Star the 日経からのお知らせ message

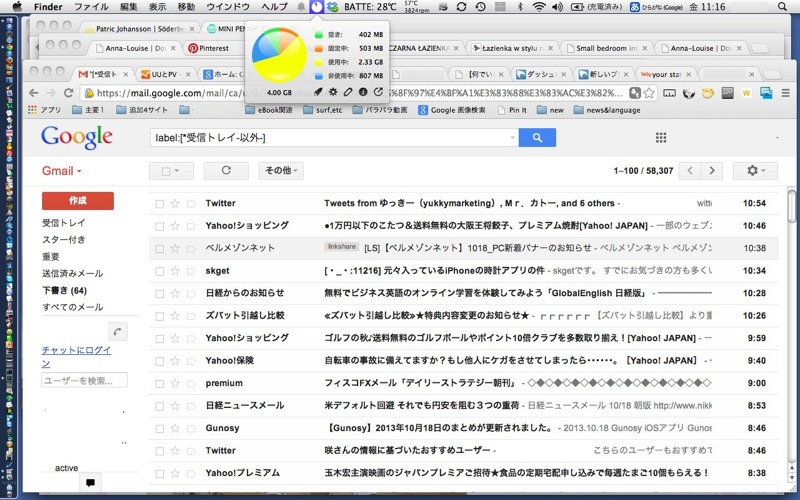[x=175, y=293]
